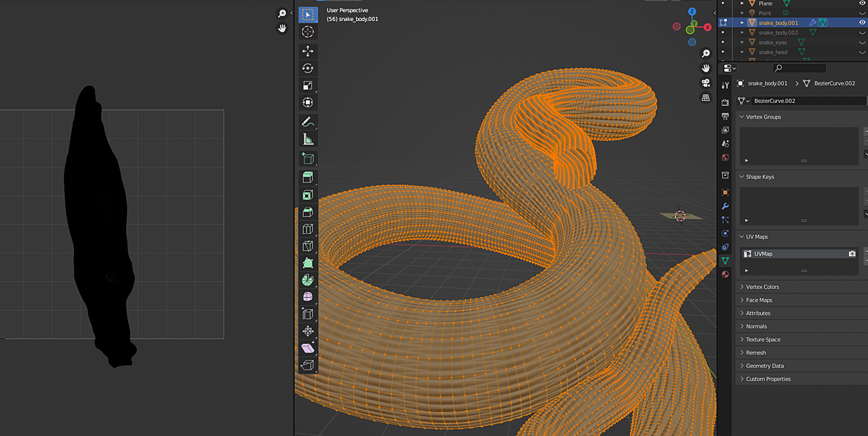Collapse the UV Maps panel

(x=741, y=237)
